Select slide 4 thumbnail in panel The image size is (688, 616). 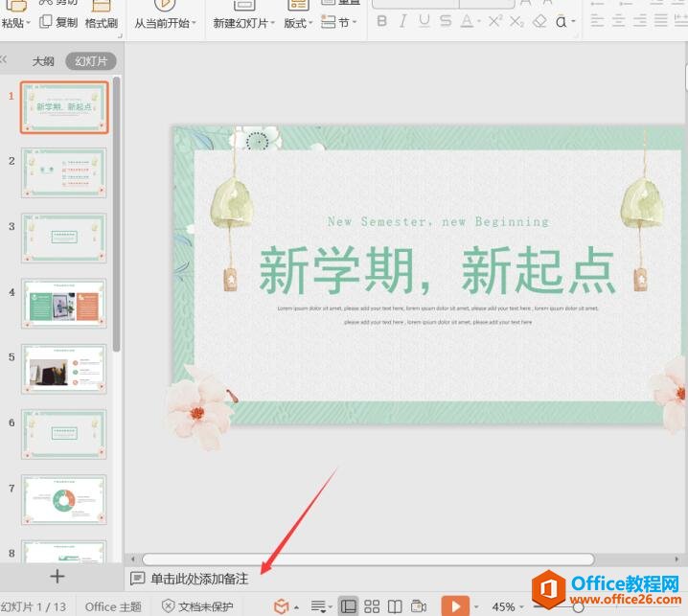(64, 304)
